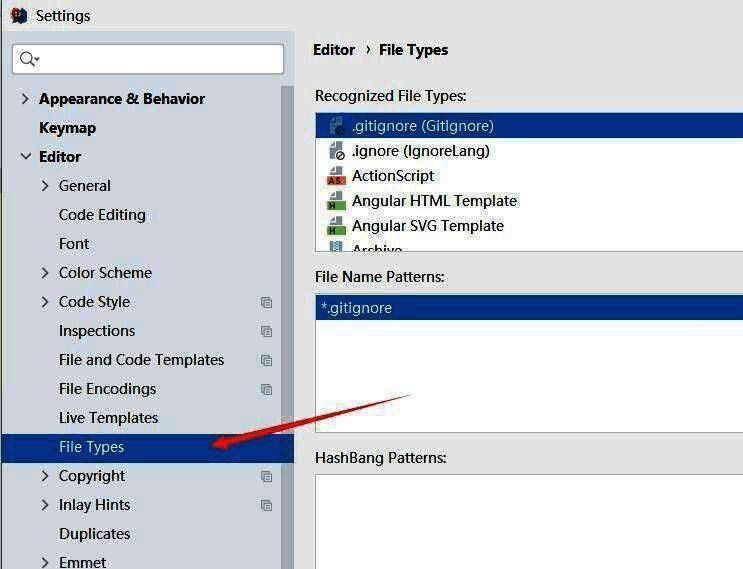Click the Angular HTML Template icon
The image size is (743, 569).
pyautogui.click(x=336, y=201)
